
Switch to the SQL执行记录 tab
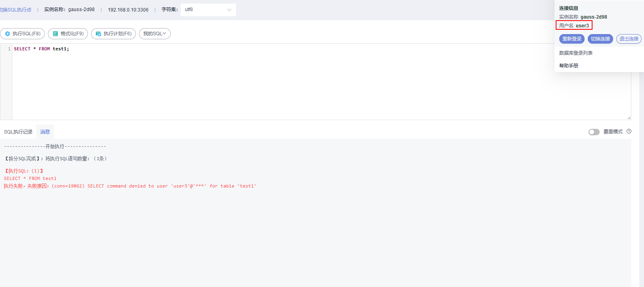click(x=18, y=132)
